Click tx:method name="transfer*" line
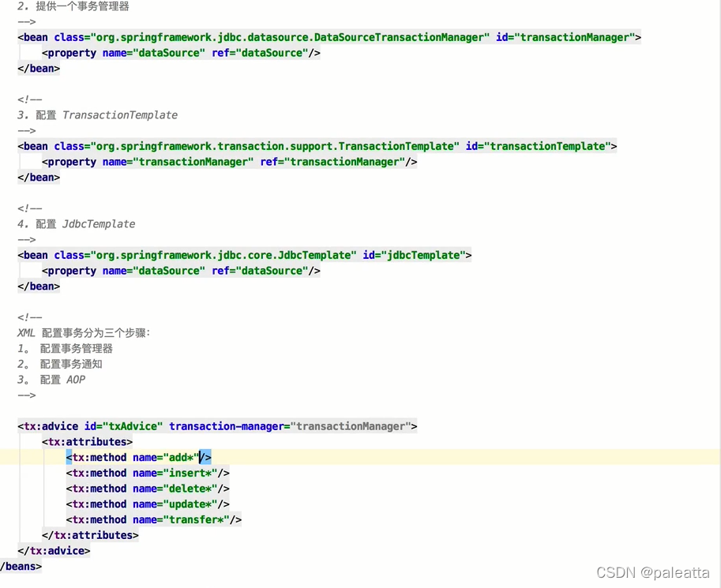Screen dimensions: 721x588 pyautogui.click(x=153, y=520)
